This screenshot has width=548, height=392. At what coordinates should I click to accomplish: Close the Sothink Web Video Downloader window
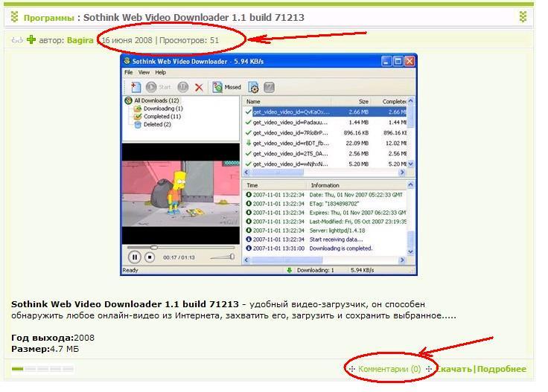pyautogui.click(x=410, y=62)
